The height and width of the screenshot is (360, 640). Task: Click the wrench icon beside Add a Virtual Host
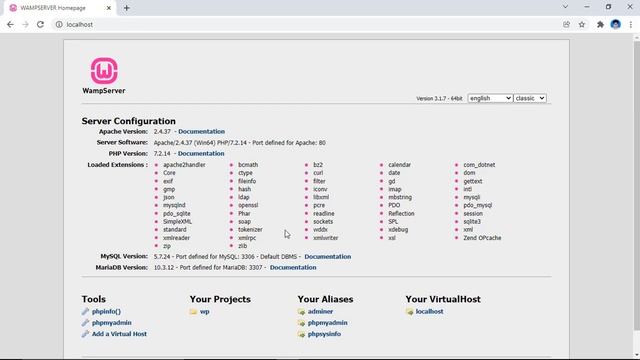click(x=85, y=334)
